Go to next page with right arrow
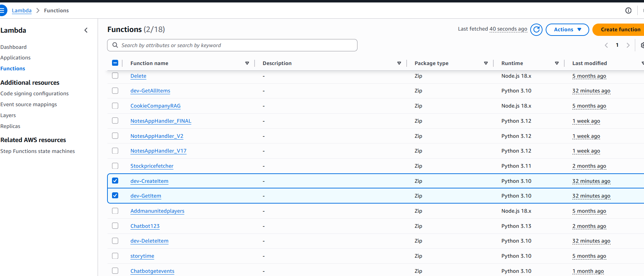This screenshot has width=644, height=276. 628,45
